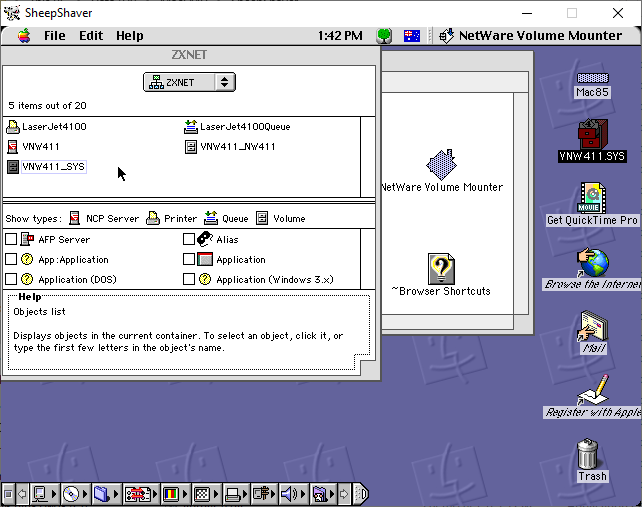Collapse the Control Strip using its end tab
Screen dimensions: 642x507
361,494
